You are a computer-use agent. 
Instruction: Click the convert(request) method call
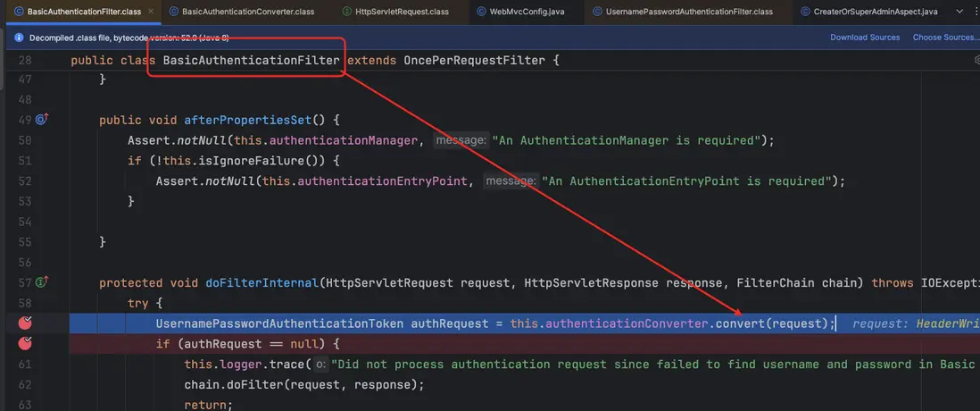tap(771, 323)
